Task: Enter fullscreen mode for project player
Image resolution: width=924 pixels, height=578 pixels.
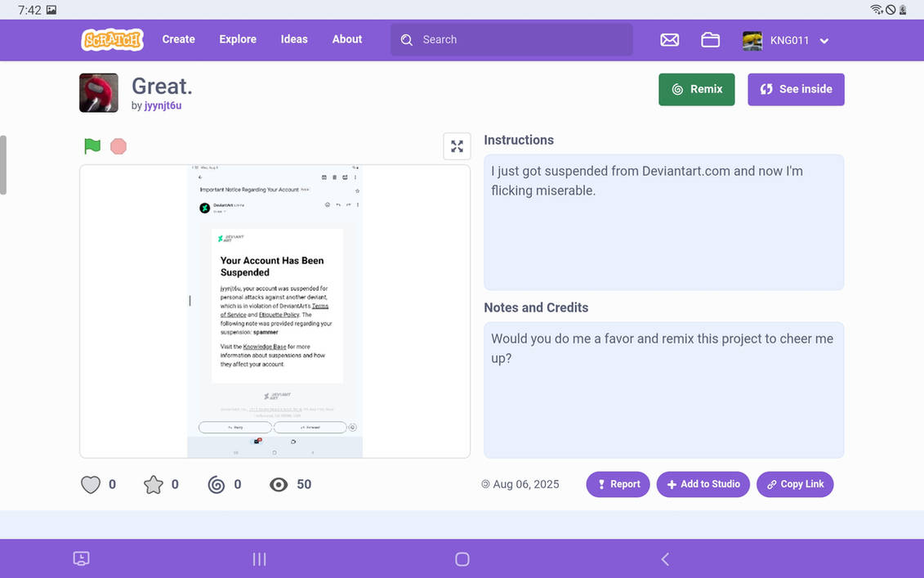Action: (457, 146)
